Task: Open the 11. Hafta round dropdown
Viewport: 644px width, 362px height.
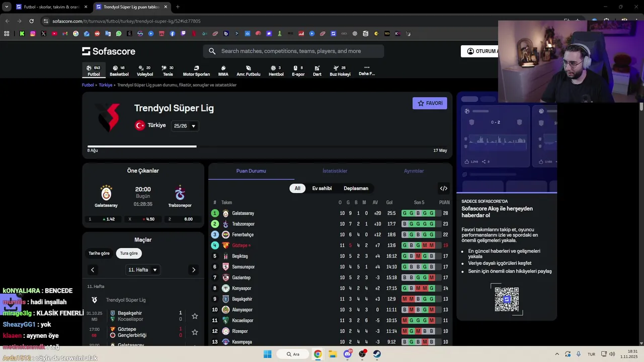Action: tap(143, 270)
